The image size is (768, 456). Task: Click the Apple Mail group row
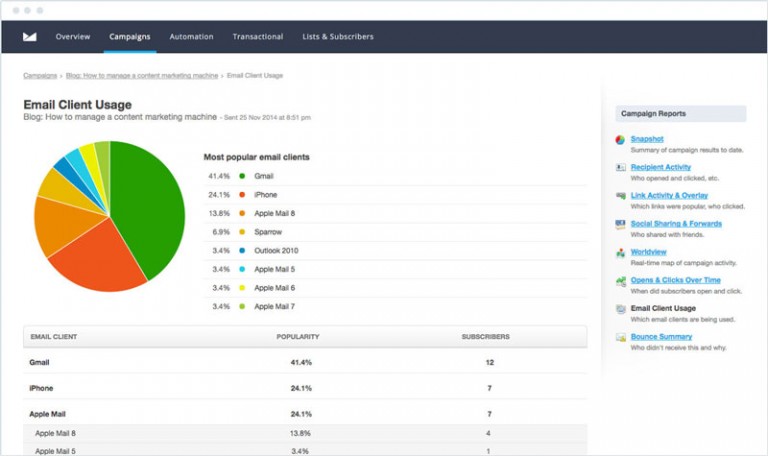point(305,414)
